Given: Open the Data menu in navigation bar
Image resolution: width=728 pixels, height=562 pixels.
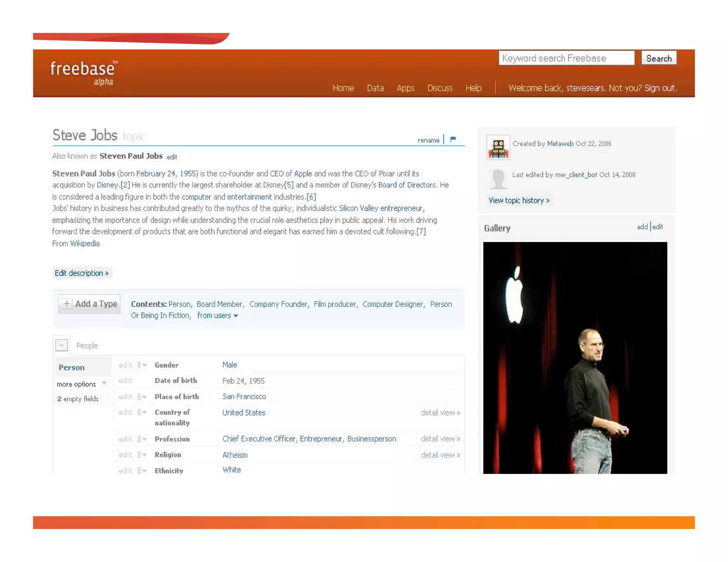Looking at the screenshot, I should click(375, 88).
